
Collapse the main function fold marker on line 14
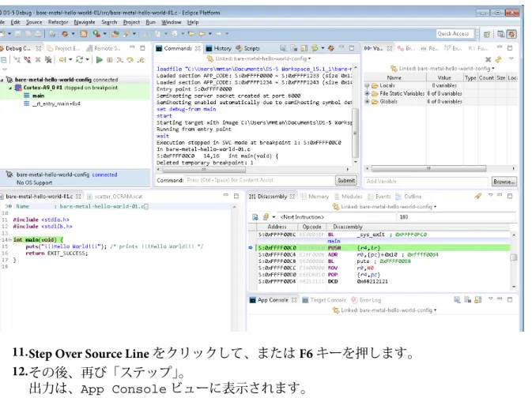(x=9, y=240)
